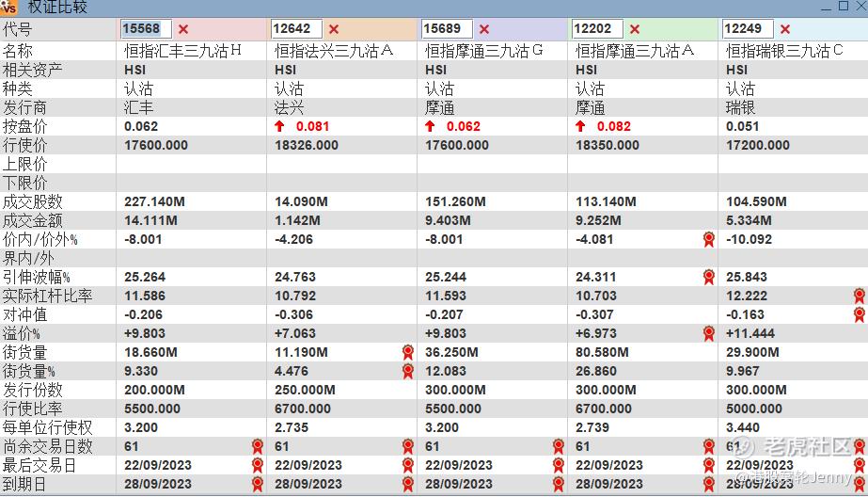This screenshot has width=868, height=497.
Task: Click the ribbon badge in 15689's expiry date row
Action: [559, 484]
